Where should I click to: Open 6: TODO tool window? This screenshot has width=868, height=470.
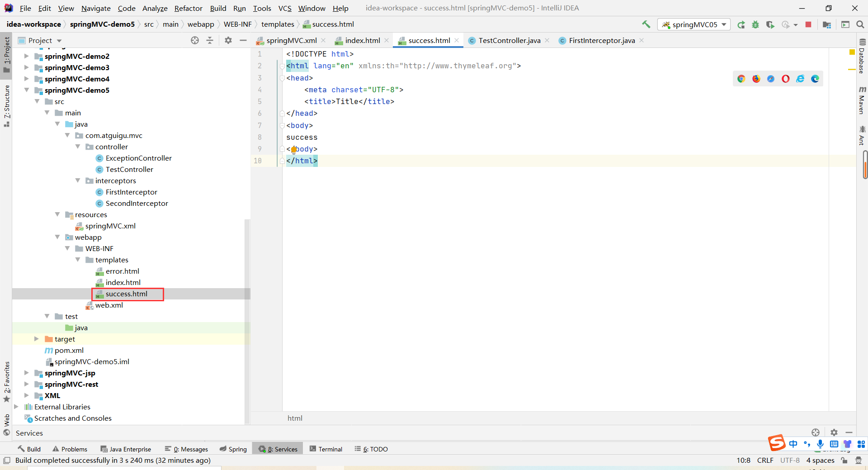[x=371, y=449]
